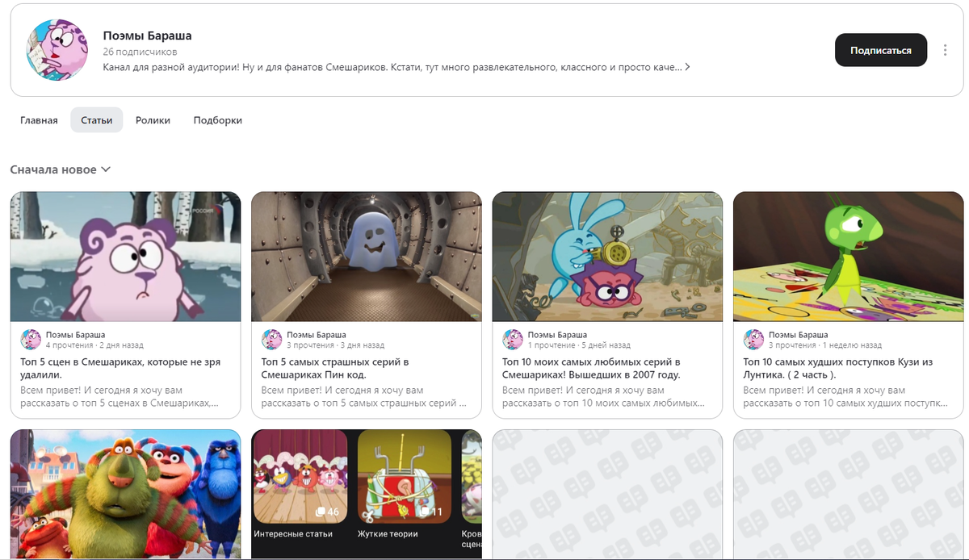Open the Подборки tab
This screenshot has width=969, height=560.
tap(218, 120)
